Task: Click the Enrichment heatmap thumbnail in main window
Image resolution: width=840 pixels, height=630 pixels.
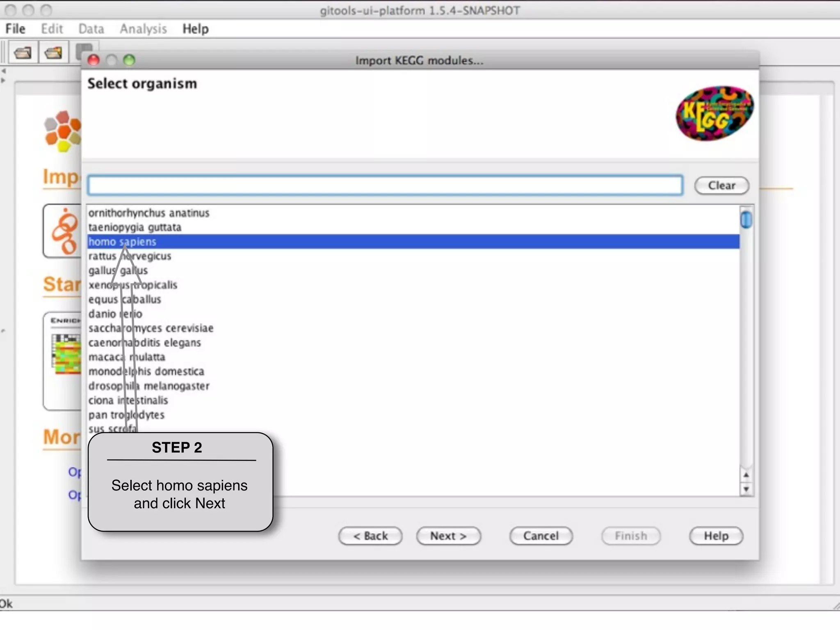Action: pos(66,354)
